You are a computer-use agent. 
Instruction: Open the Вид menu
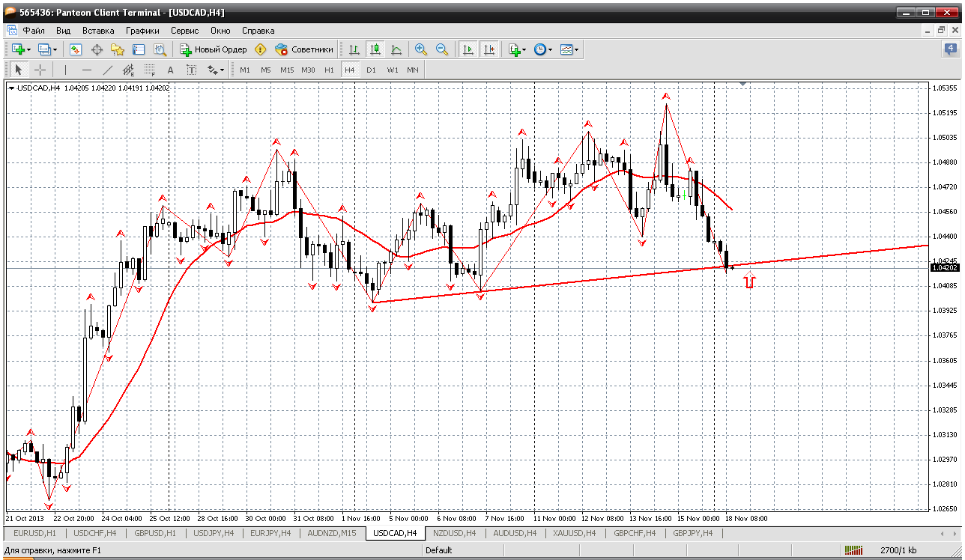click(x=64, y=31)
